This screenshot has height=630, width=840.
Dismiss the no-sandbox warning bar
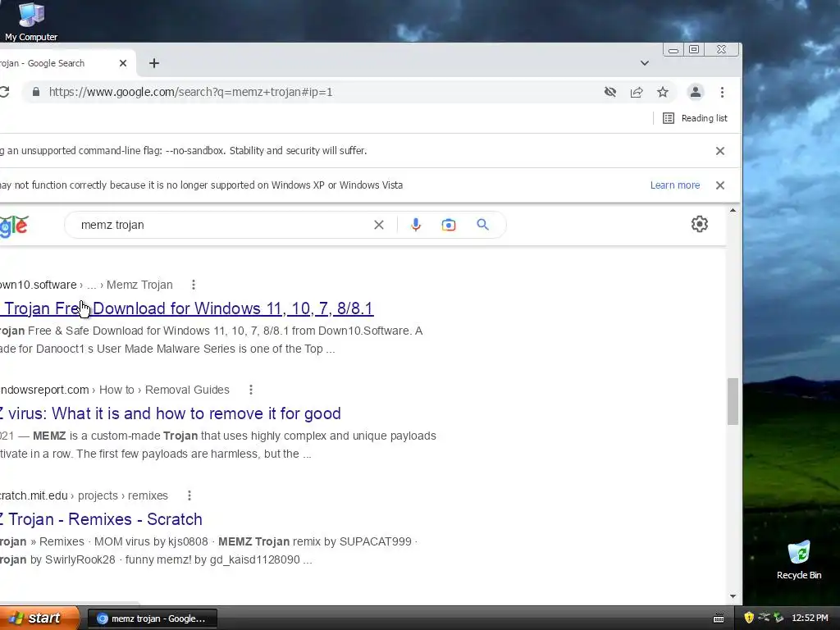pyautogui.click(x=720, y=151)
